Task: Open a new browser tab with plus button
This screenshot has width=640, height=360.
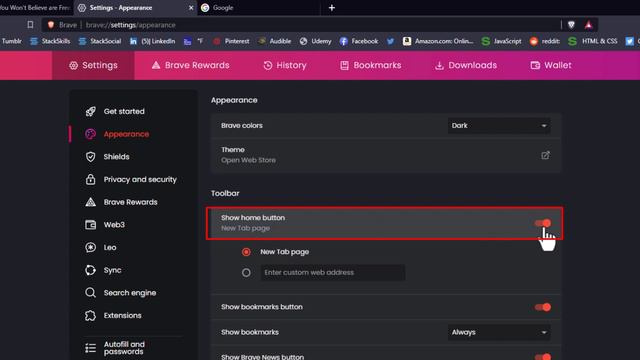Action: (x=332, y=8)
